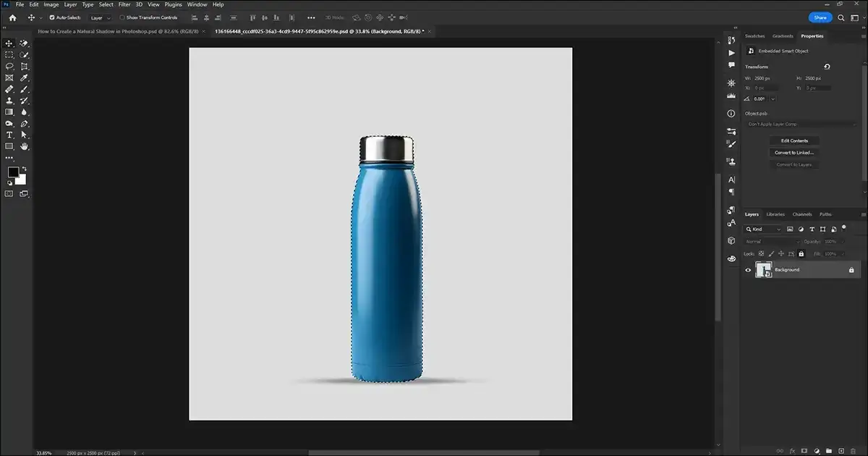Select the Brush tool

click(24, 88)
